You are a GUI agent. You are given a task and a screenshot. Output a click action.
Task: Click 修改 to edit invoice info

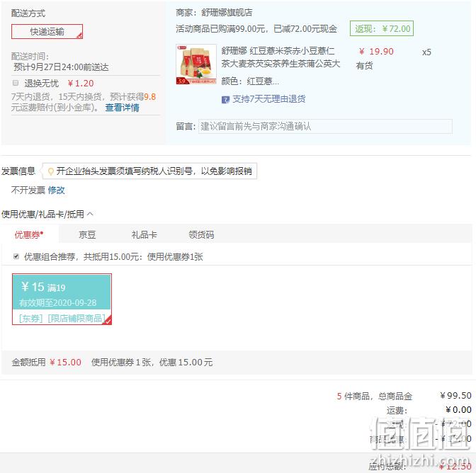point(56,190)
